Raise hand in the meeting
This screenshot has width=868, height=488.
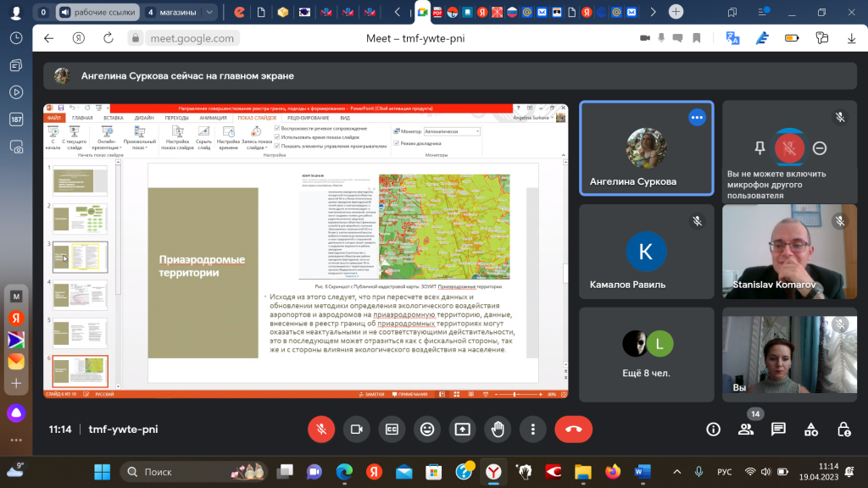[498, 430]
